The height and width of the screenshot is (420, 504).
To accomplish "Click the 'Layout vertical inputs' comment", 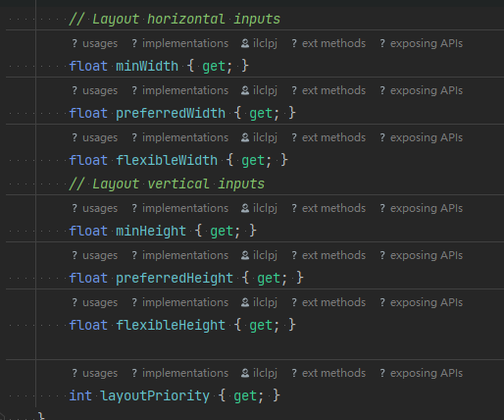I will pyautogui.click(x=167, y=184).
